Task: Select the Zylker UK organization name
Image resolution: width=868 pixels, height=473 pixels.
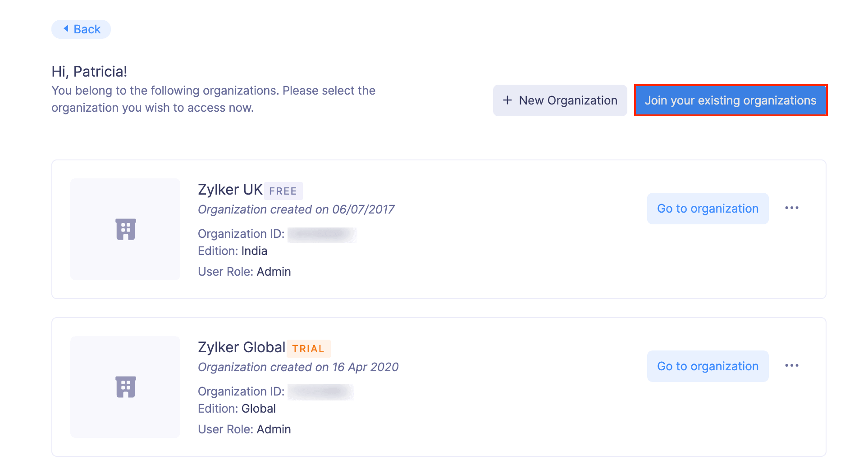Action: point(230,190)
